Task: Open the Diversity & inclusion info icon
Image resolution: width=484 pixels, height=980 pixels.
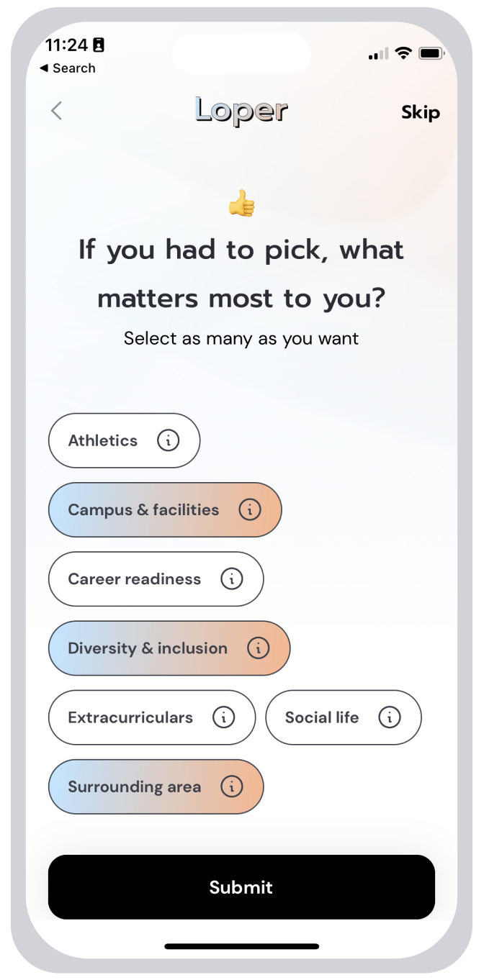Action: pyautogui.click(x=259, y=648)
